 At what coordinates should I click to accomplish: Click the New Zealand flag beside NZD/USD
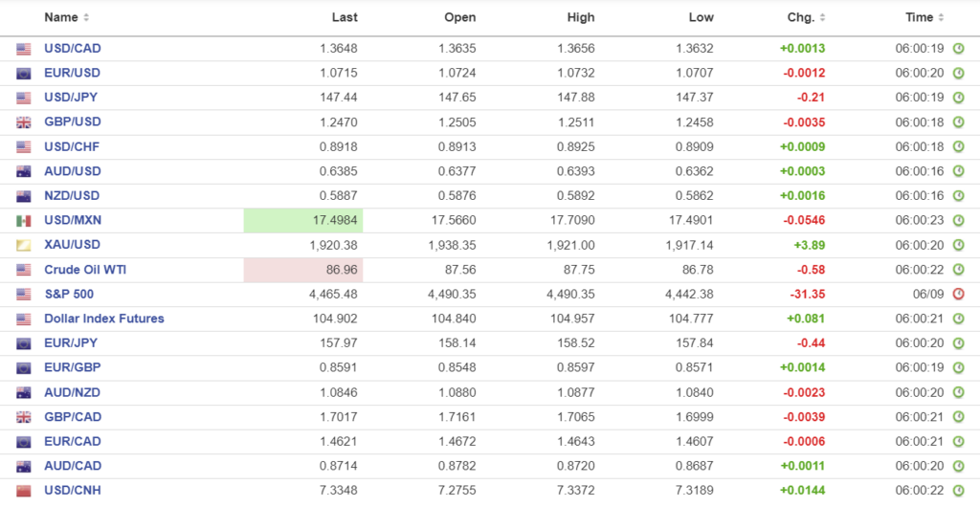pyautogui.click(x=24, y=196)
